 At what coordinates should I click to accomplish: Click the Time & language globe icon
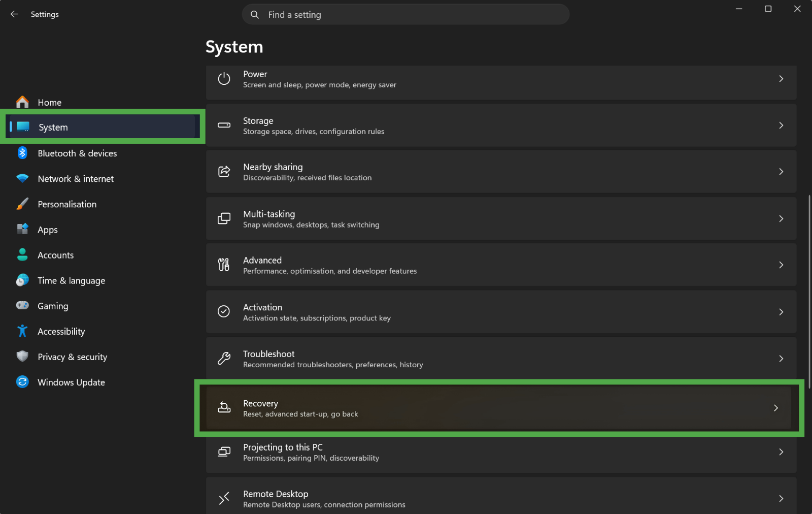pos(22,280)
